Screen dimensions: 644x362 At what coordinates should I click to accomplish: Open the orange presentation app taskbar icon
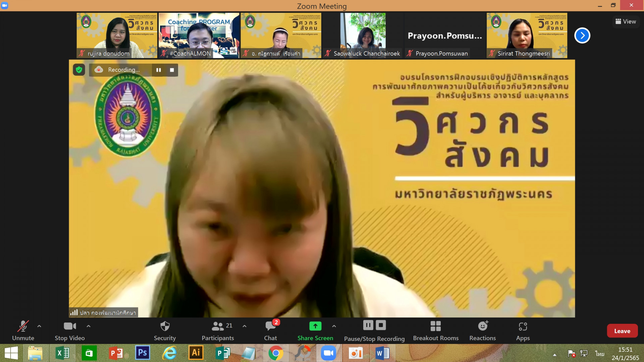click(356, 353)
